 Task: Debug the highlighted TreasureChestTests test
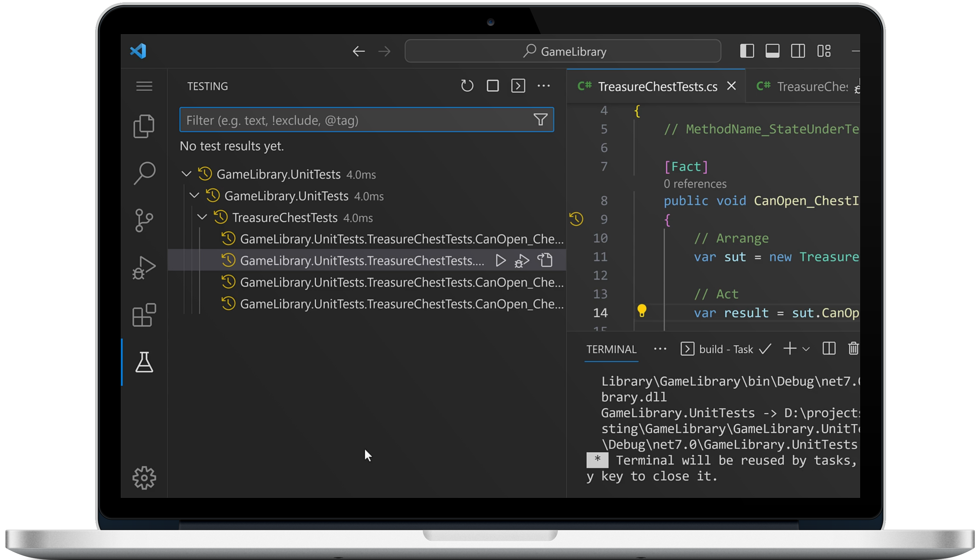point(522,261)
